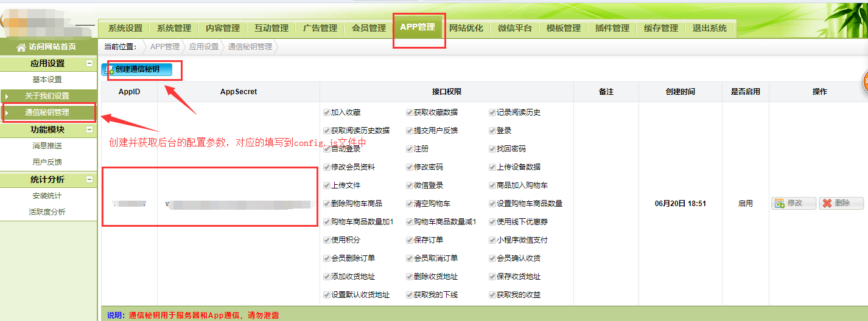Click the 退出系统 tab to log out
This screenshot has height=321, width=868.
(x=710, y=28)
